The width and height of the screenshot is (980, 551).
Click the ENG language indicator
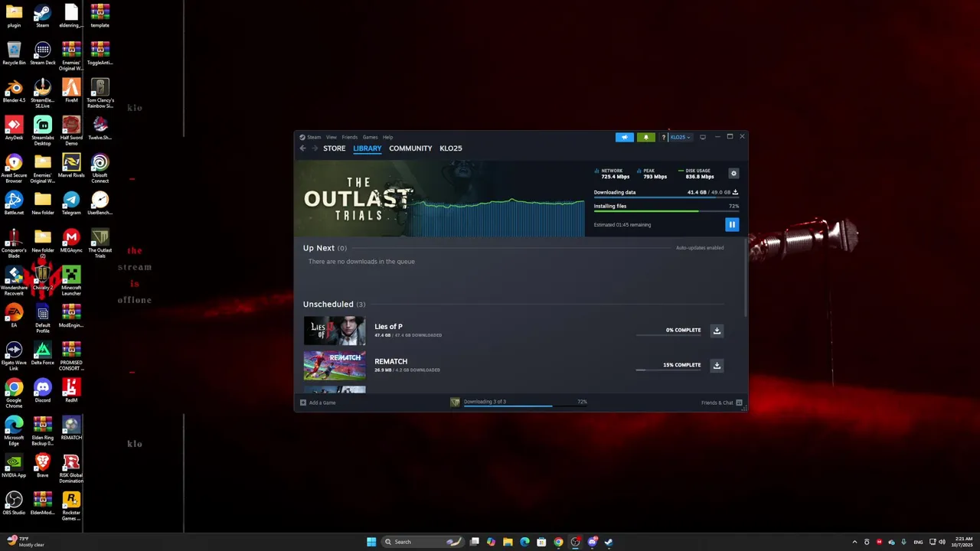point(918,542)
